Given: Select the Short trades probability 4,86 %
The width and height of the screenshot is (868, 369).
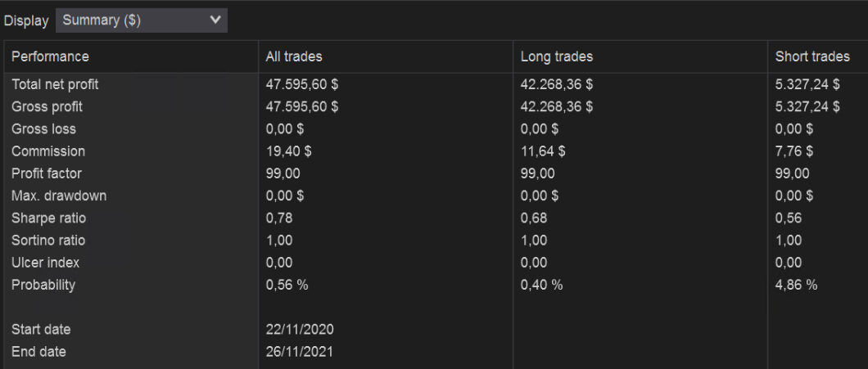Looking at the screenshot, I should (796, 285).
